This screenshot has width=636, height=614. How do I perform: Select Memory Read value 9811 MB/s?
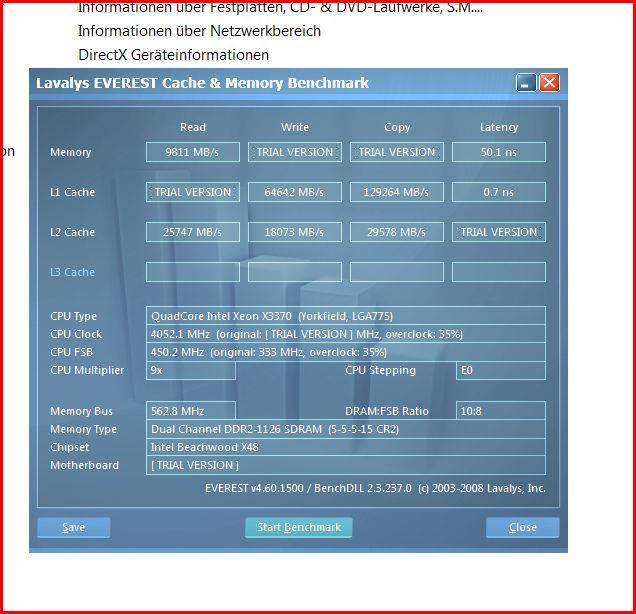[x=193, y=152]
